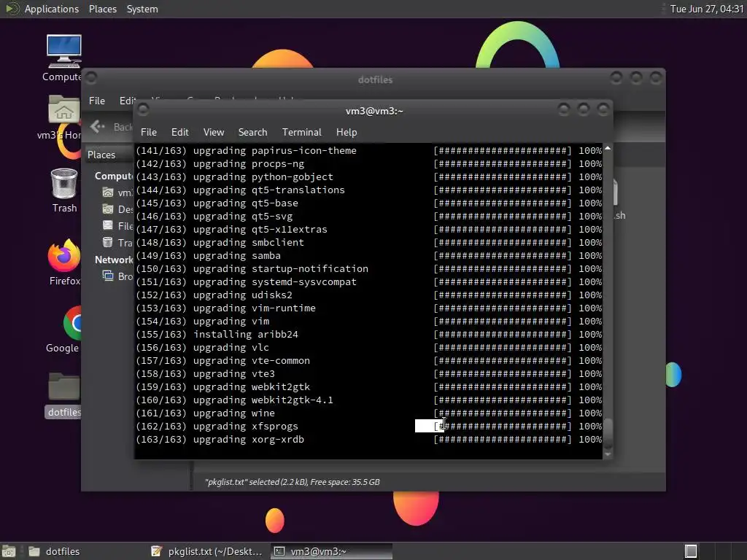Click the MATE logo icon in top panel
This screenshot has height=560, width=747.
12,9
